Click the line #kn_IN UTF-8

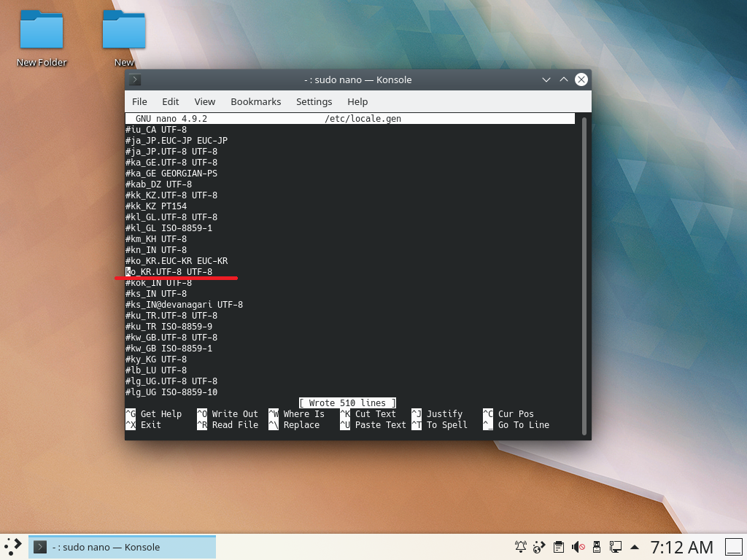pos(156,250)
